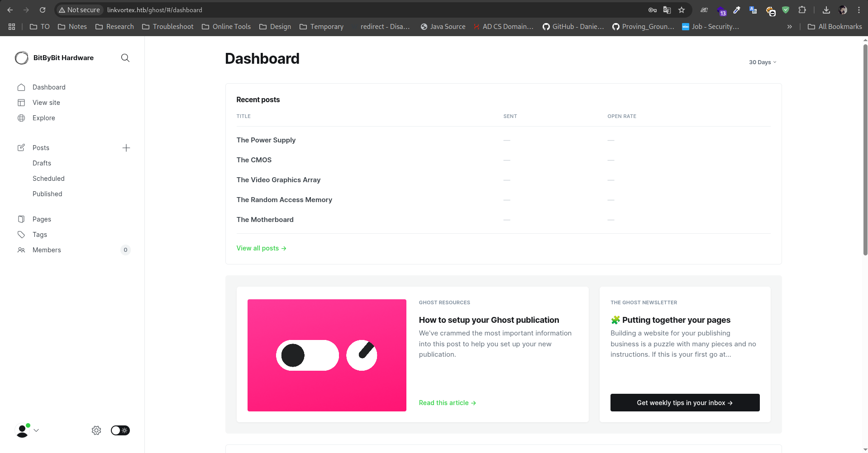Open Drafts in the sidebar

(42, 163)
